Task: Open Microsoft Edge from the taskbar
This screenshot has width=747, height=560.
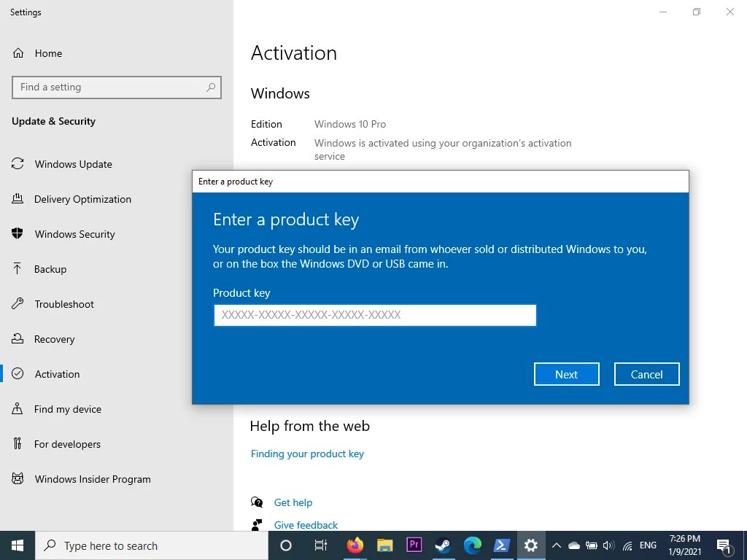Action: tap(473, 545)
